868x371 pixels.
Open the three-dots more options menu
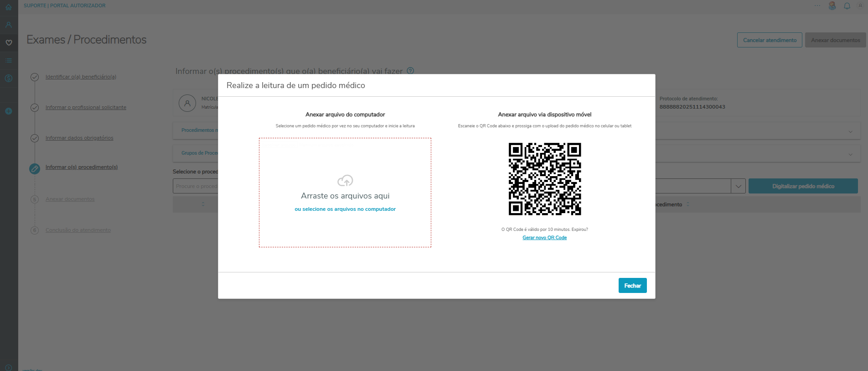point(817,5)
